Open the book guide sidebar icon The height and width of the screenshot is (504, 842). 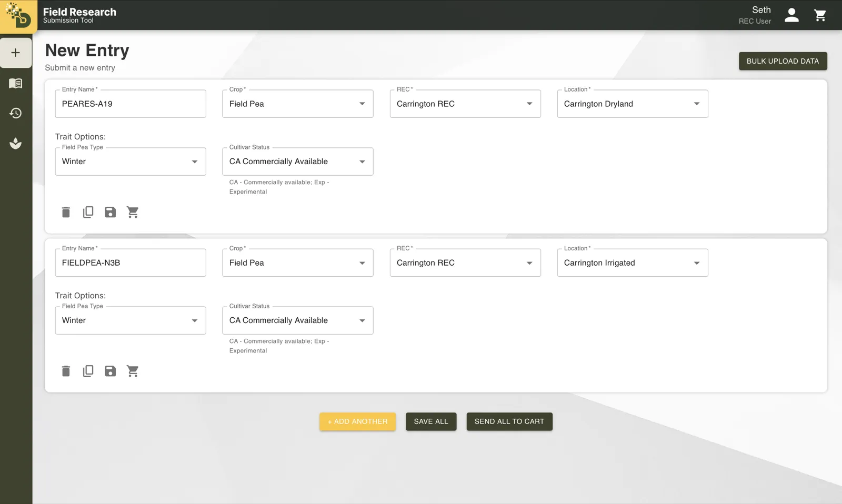[16, 83]
